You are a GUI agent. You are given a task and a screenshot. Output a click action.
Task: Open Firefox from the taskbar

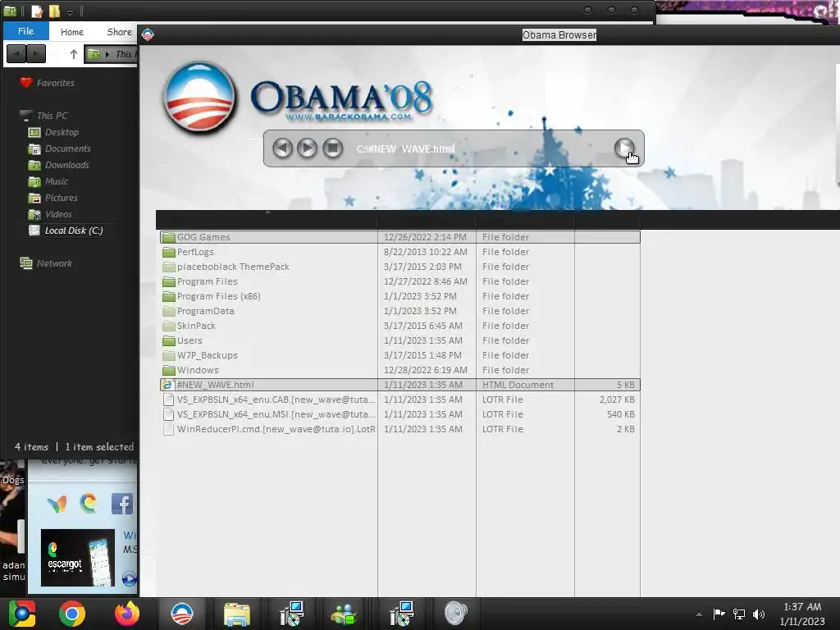pos(127,614)
